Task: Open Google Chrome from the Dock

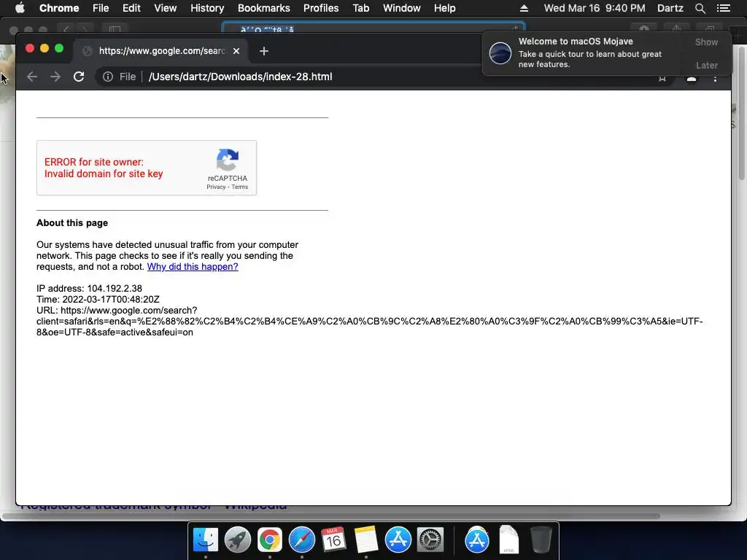Action: pyautogui.click(x=270, y=540)
